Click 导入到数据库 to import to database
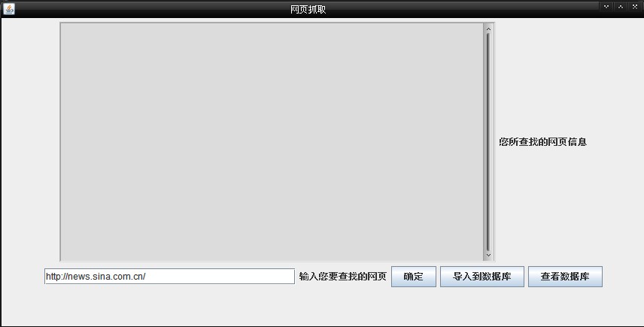Image resolution: width=644 pixels, height=327 pixels. 482,277
